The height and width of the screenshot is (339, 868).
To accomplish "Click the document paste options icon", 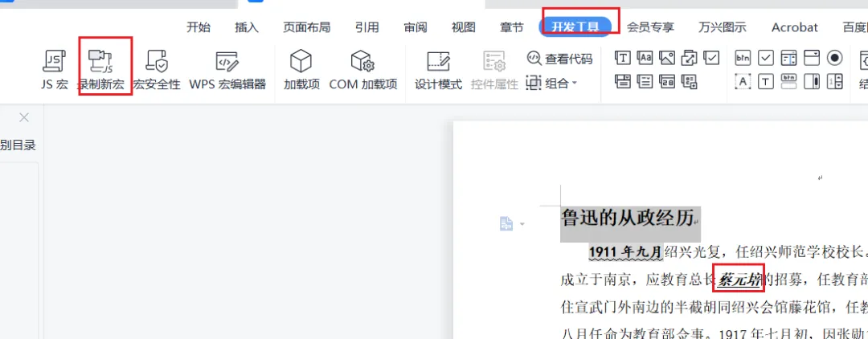I will point(506,224).
